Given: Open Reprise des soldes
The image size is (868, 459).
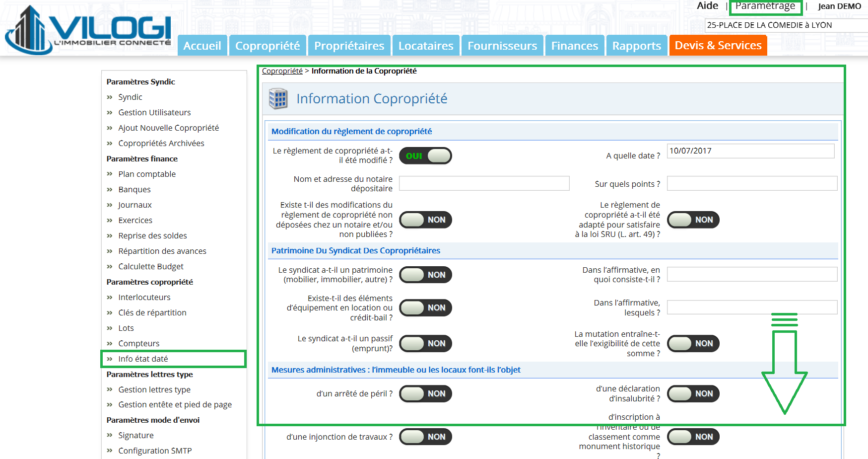Looking at the screenshot, I should pyautogui.click(x=153, y=235).
